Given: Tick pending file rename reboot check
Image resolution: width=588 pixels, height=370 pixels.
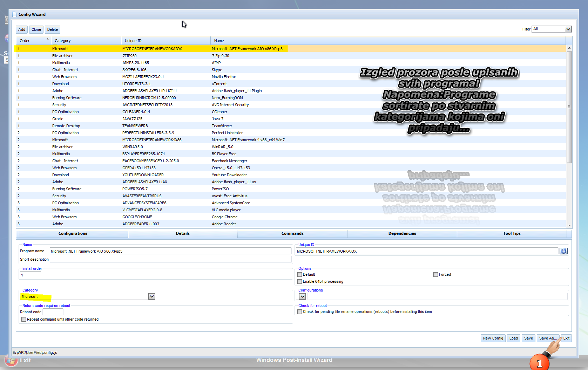Looking at the screenshot, I should click(300, 312).
